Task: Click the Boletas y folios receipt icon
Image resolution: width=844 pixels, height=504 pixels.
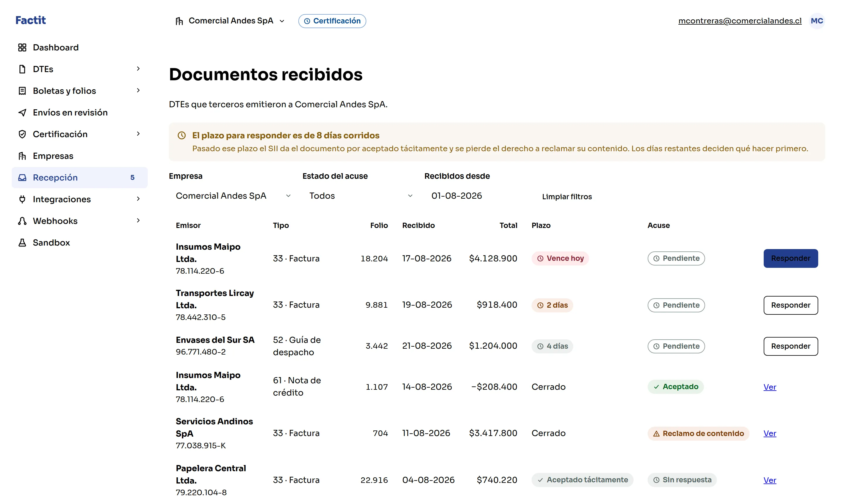Action: (x=22, y=91)
